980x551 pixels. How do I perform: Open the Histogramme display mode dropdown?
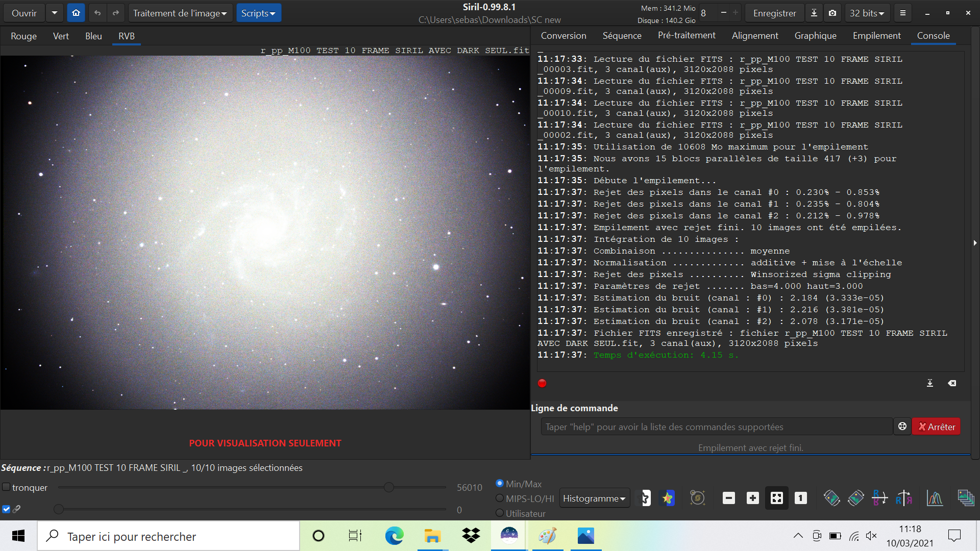pos(594,498)
